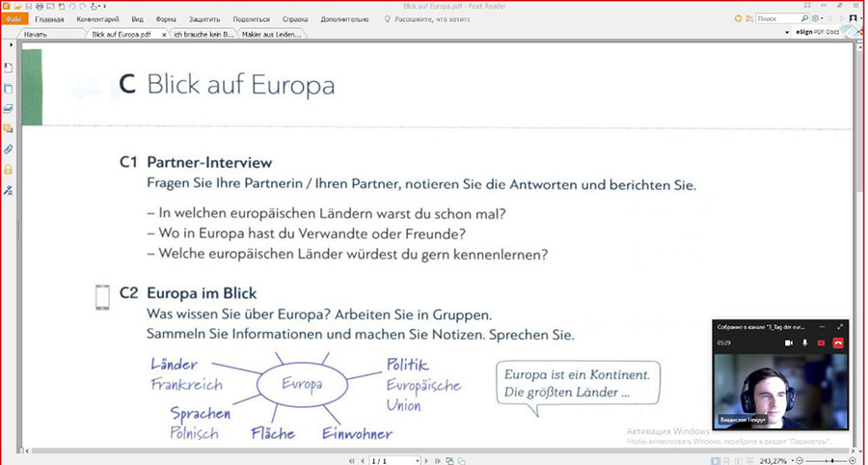Switch to the Главная ribbon tab
This screenshot has width=868, height=465.
pyautogui.click(x=49, y=19)
